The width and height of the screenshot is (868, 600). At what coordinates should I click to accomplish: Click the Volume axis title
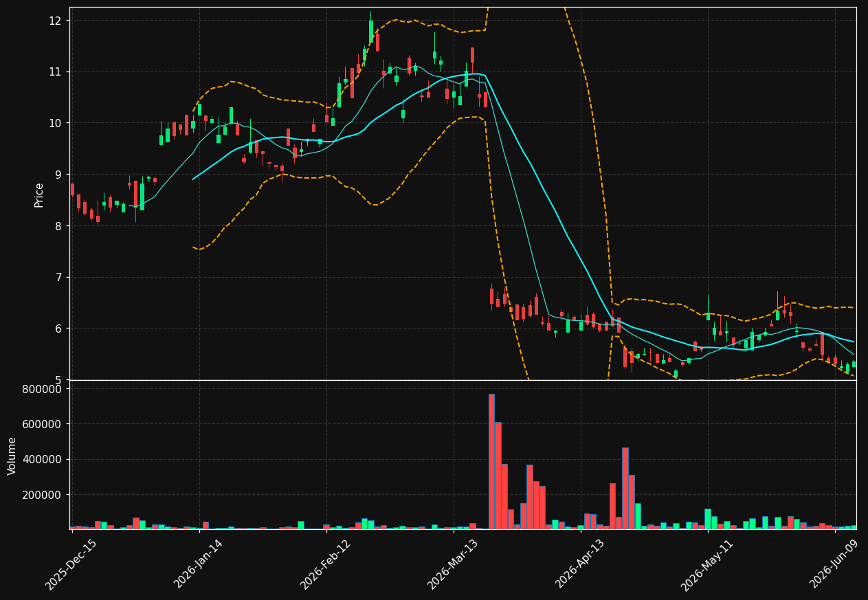[12, 456]
